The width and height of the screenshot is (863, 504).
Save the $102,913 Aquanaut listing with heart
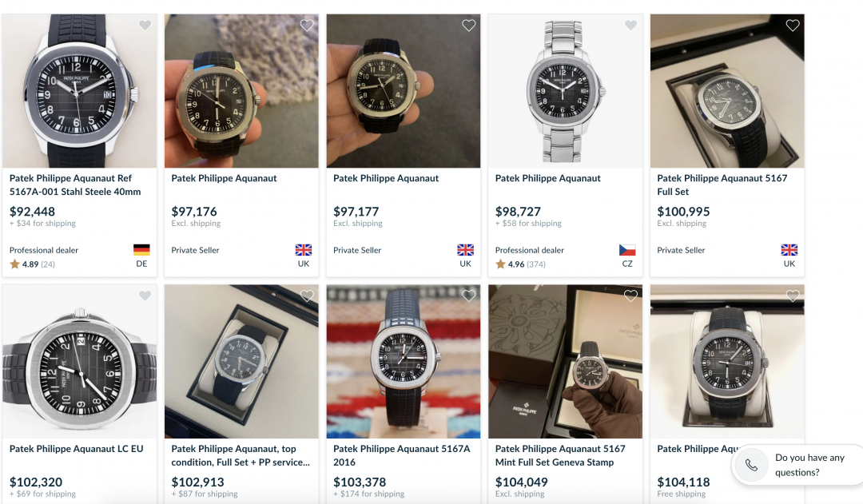307,296
